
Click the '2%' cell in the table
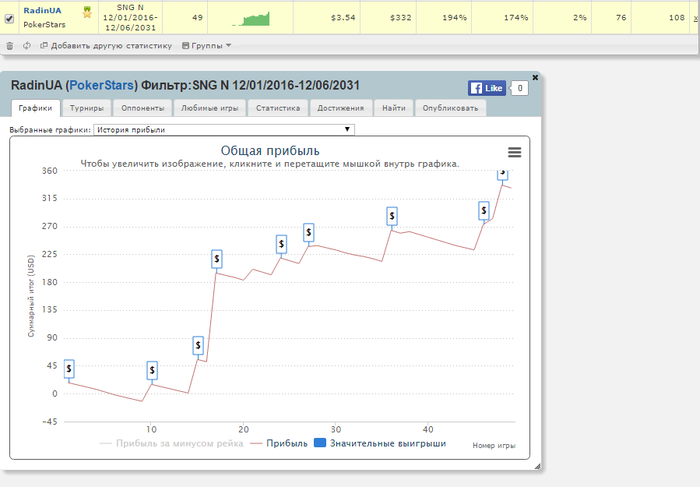(x=562, y=17)
